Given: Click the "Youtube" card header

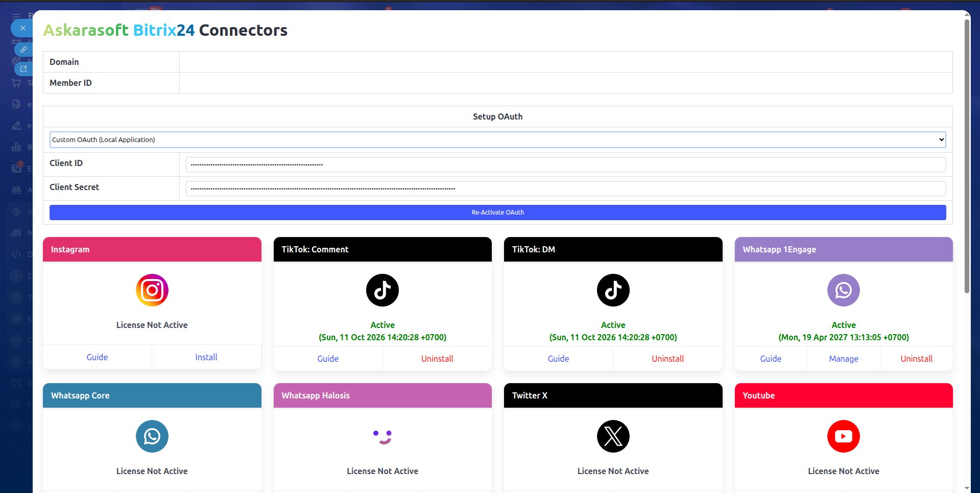Looking at the screenshot, I should click(x=844, y=395).
